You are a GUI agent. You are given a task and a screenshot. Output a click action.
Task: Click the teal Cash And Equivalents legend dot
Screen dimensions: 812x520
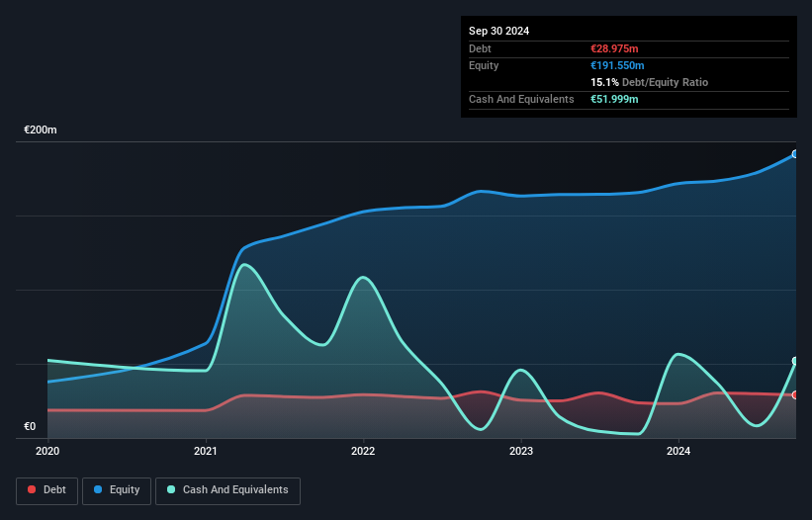click(171, 489)
